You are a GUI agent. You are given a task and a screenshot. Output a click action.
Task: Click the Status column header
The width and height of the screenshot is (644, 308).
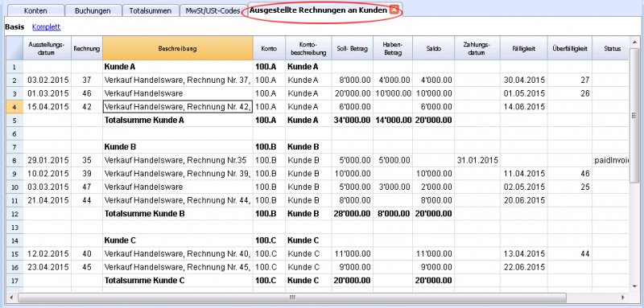click(610, 48)
